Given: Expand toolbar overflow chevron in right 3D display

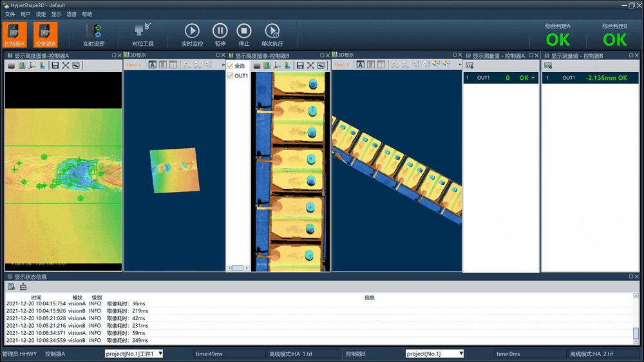Looking at the screenshot, I should (x=460, y=64).
